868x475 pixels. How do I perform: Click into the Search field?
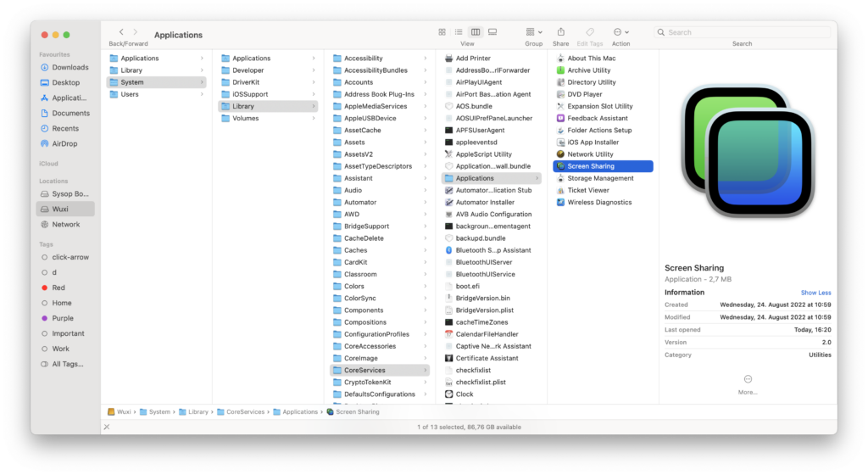743,32
